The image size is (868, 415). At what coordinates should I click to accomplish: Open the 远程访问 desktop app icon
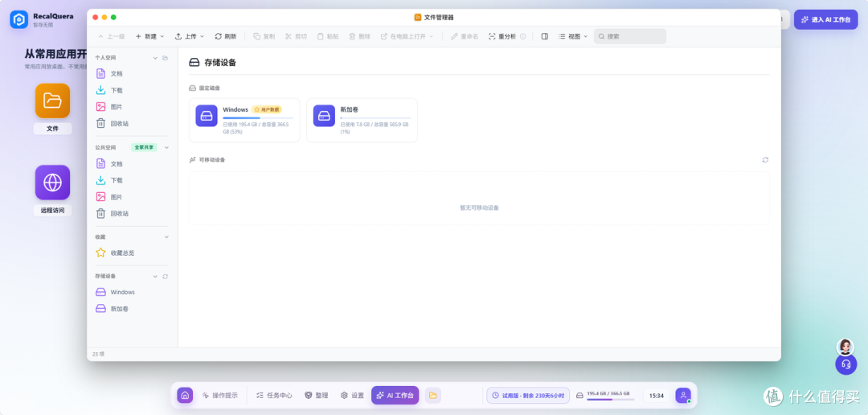click(x=52, y=183)
